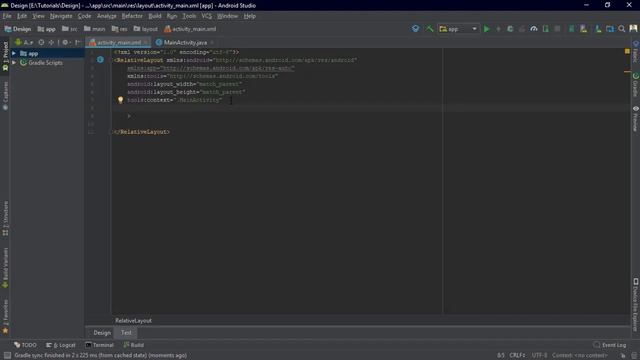Click the lightbulb quick-fix icon
Viewport: 640px width, 360px height.
120,100
